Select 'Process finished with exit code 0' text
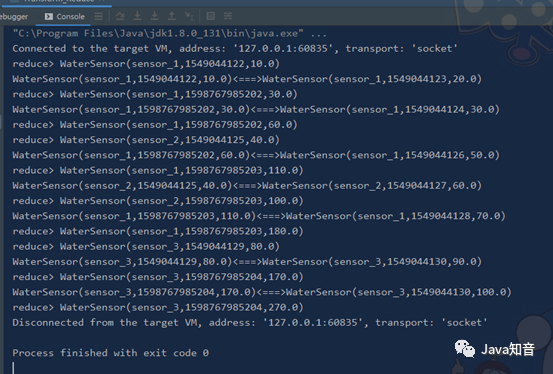The height and width of the screenshot is (374, 553). point(110,353)
